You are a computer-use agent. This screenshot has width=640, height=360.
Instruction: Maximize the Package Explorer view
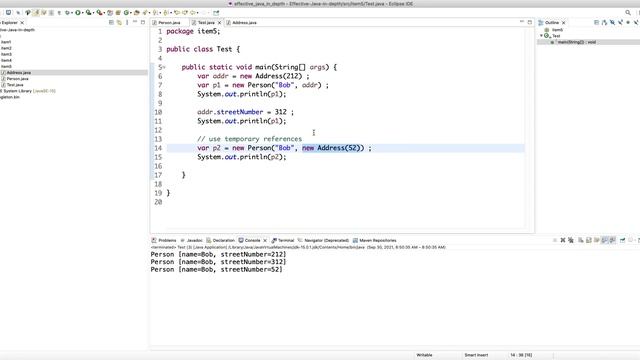coord(143,22)
